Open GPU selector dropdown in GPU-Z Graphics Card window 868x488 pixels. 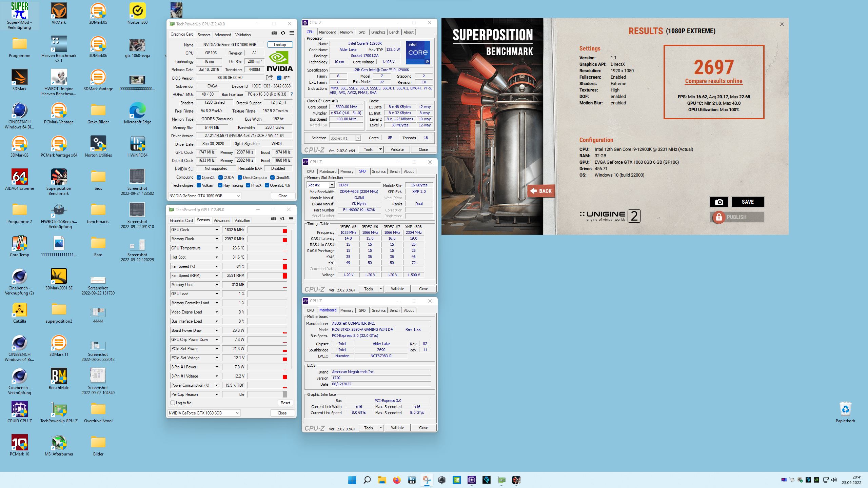click(x=205, y=196)
